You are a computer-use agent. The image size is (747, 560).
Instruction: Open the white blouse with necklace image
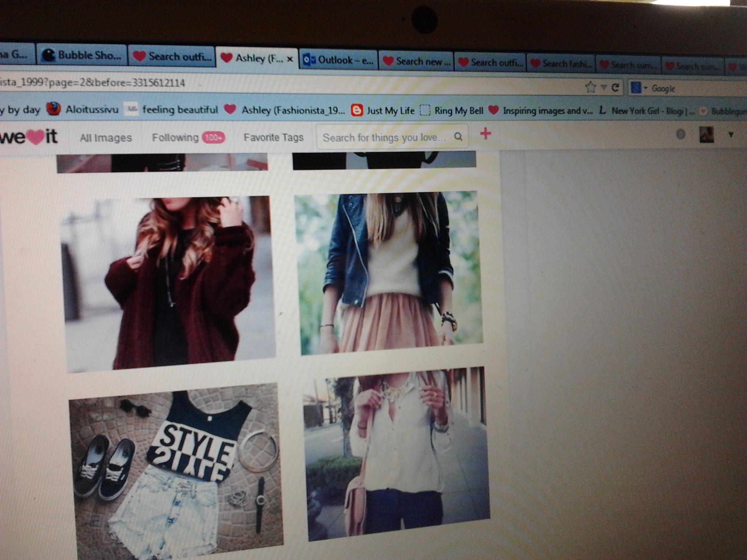(x=397, y=454)
